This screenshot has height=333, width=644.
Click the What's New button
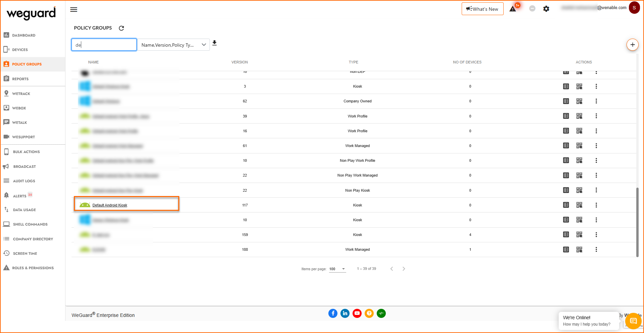click(482, 9)
